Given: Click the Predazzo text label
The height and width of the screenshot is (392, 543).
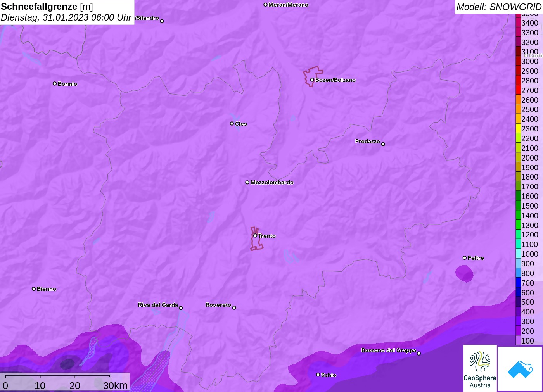Looking at the screenshot, I should [x=368, y=141].
